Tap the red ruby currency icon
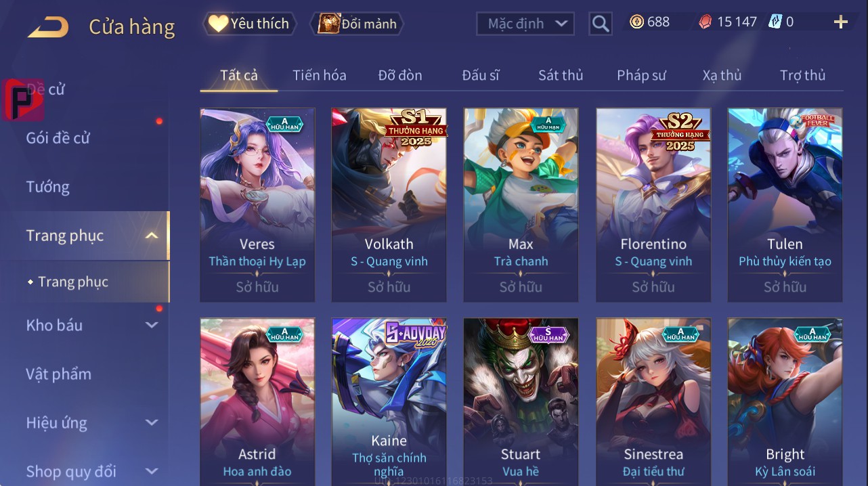This screenshot has width=868, height=486. click(x=706, y=22)
